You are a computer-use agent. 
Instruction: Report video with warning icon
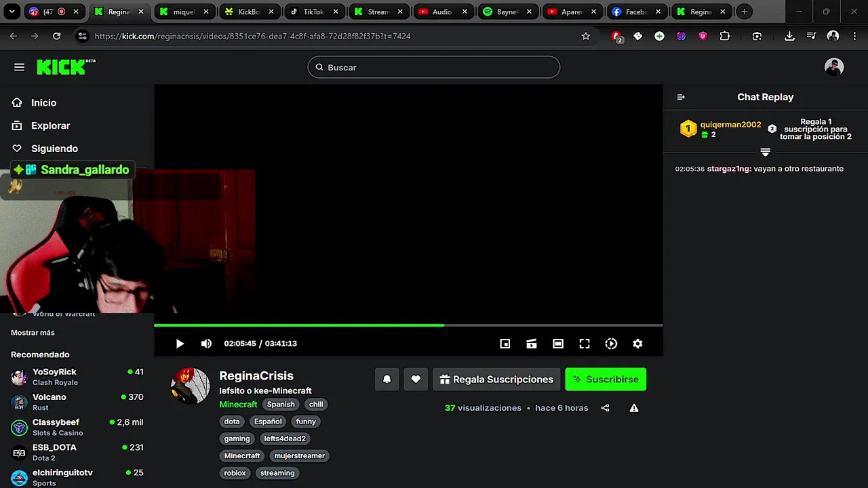point(633,408)
